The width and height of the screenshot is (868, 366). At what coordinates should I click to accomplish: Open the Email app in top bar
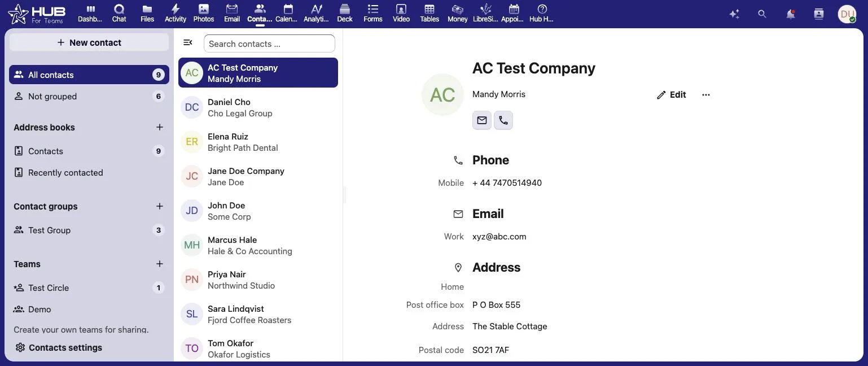(x=232, y=14)
